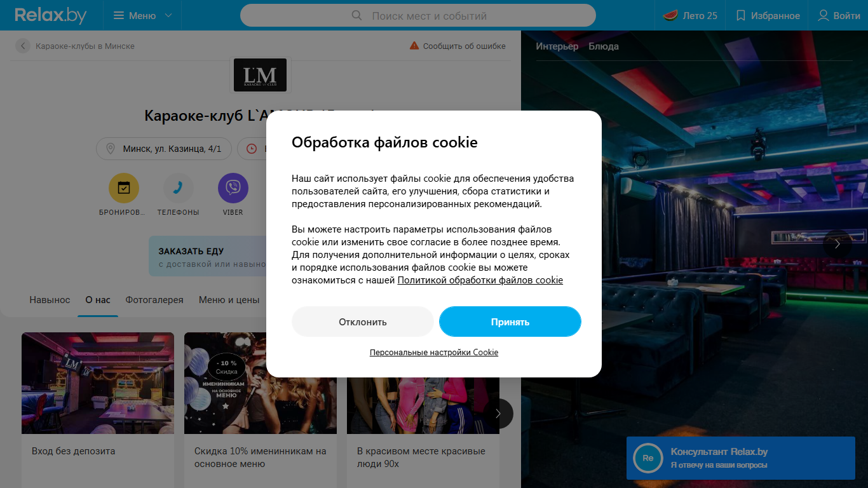Click Вход без депозита caption text
Image resolution: width=868 pixels, height=488 pixels.
tap(74, 451)
